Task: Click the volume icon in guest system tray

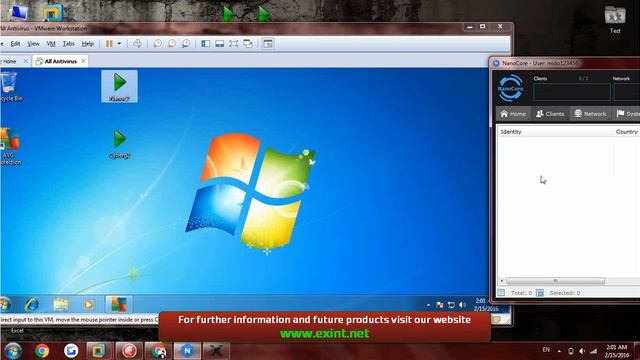Action: (462, 305)
